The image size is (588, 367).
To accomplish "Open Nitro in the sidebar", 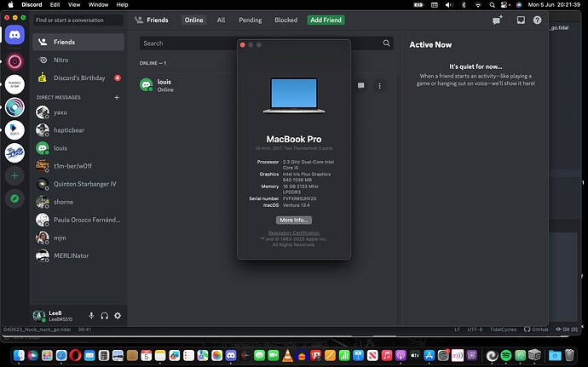I will (x=78, y=60).
